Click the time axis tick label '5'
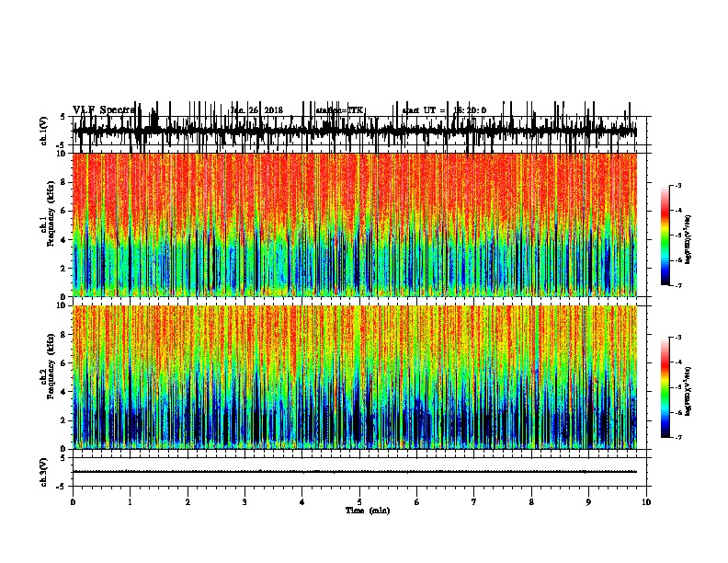This screenshot has height=563, width=728. 359,502
